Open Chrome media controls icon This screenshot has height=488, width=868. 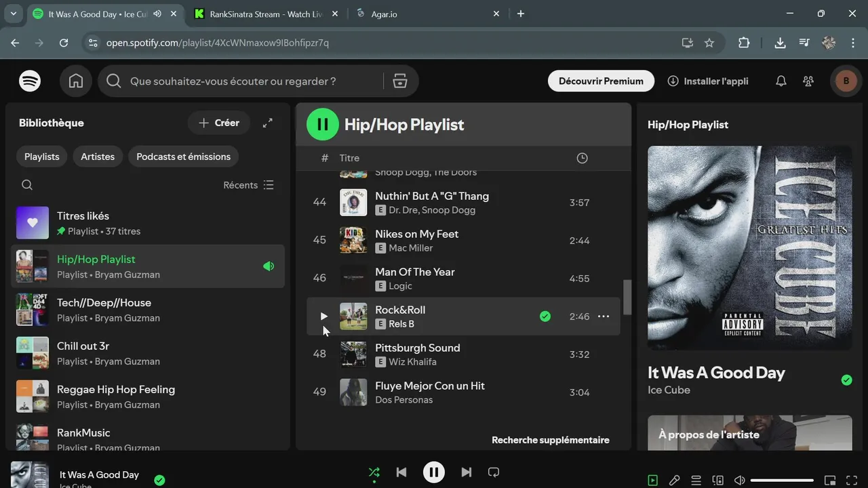(x=804, y=43)
